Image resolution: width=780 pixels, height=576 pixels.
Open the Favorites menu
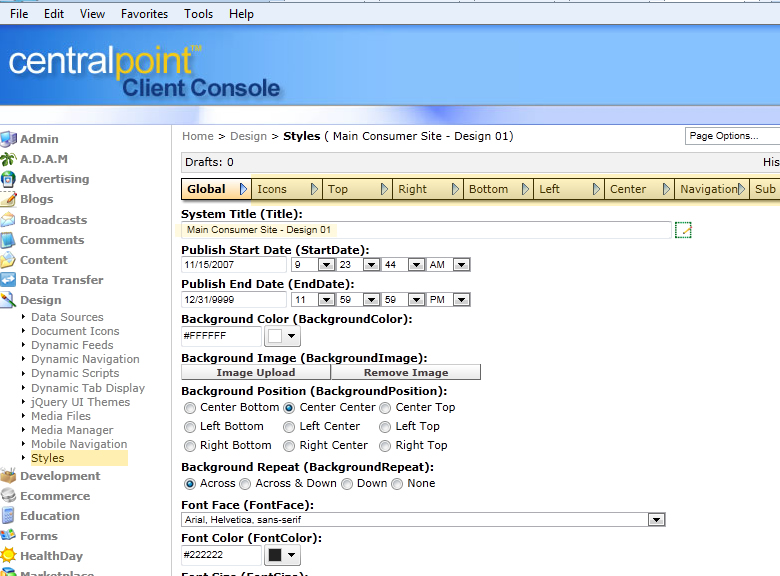point(144,14)
